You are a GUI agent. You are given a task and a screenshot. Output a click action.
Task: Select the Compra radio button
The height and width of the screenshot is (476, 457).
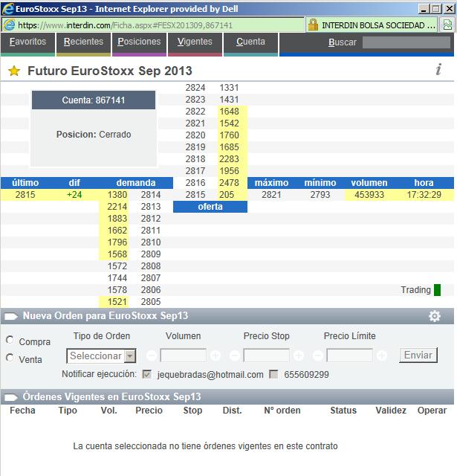tap(10, 340)
